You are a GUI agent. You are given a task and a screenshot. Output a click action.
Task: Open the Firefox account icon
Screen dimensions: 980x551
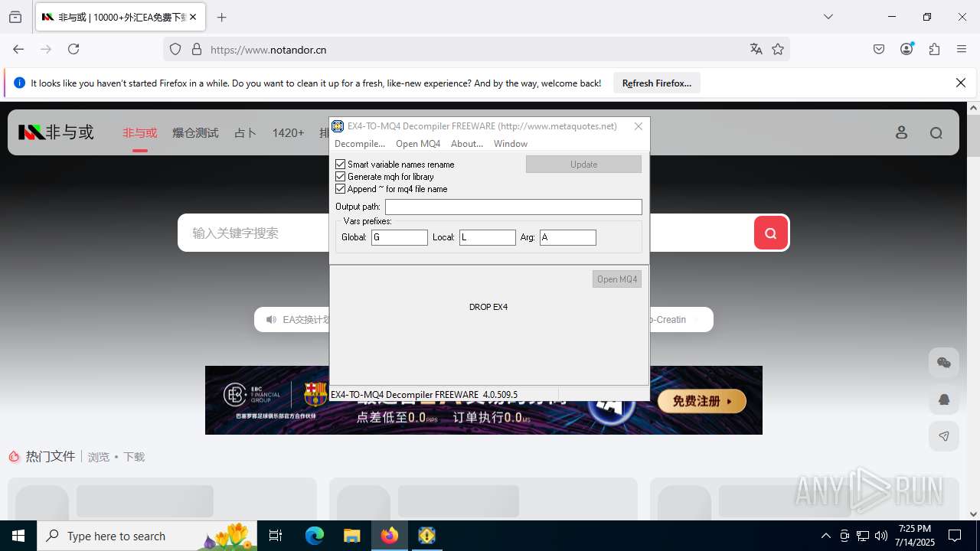(x=906, y=49)
